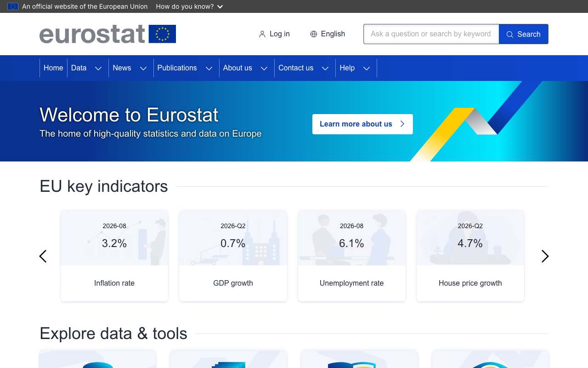Click the 4.7% house price value
The width and height of the screenshot is (588, 368).
tap(470, 243)
